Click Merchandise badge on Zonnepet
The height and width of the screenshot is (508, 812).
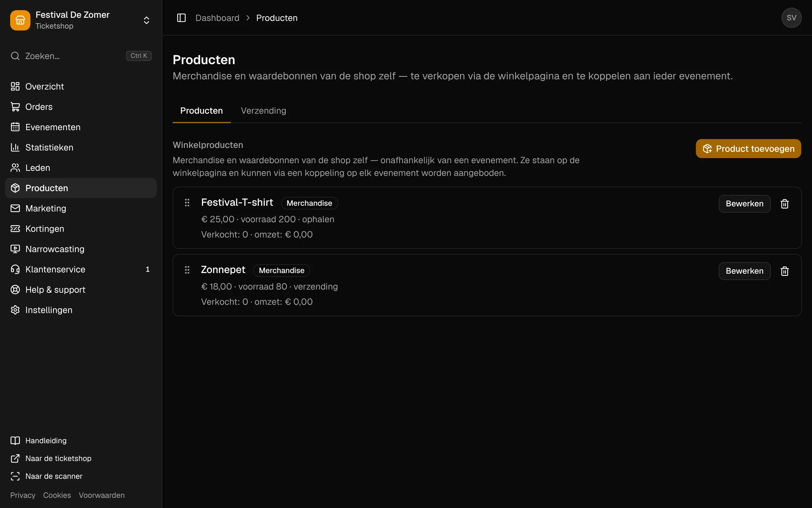pos(282,271)
